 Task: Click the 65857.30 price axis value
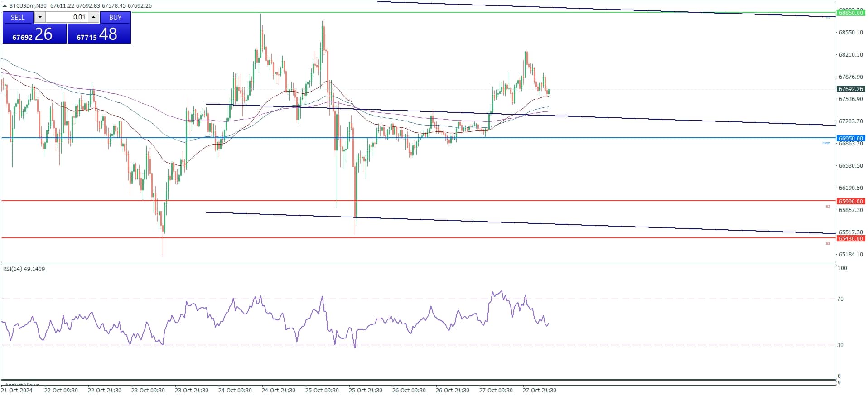point(851,210)
